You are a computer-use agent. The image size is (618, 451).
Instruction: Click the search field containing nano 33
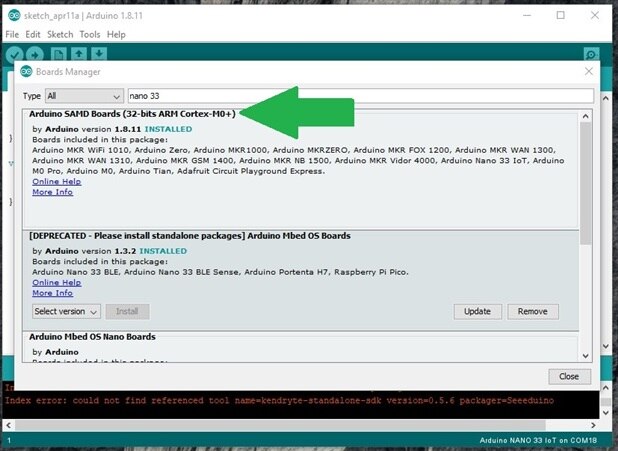pyautogui.click(x=361, y=96)
